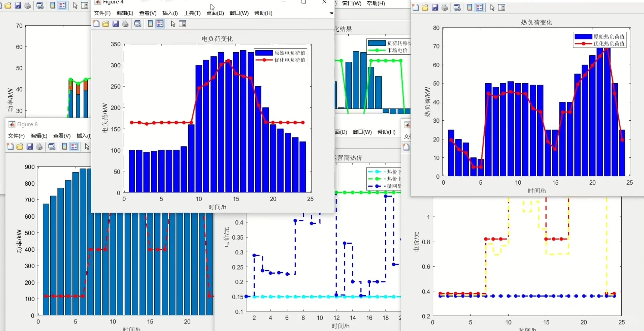The height and width of the screenshot is (331, 644).
Task: Open 桌面(D) menu in Figure 4
Action: click(215, 13)
